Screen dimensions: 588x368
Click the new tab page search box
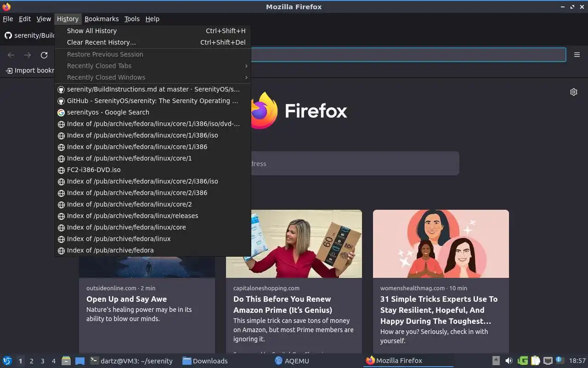(355, 163)
